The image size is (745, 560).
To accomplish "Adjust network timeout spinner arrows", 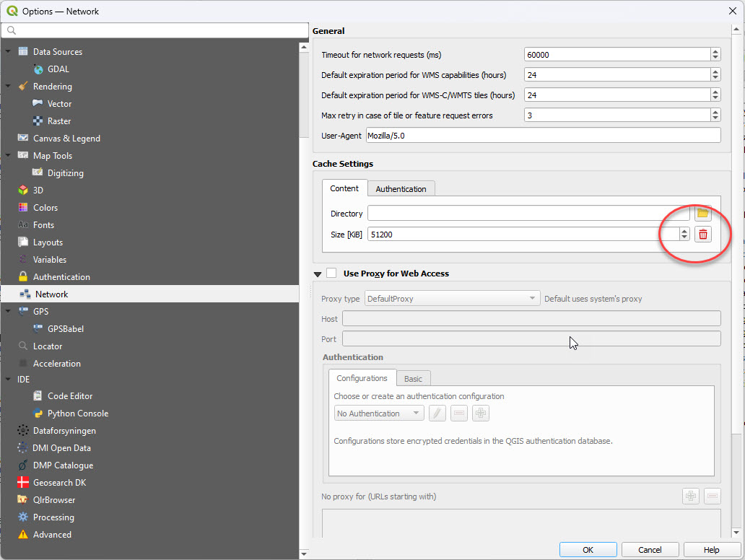I will (715, 55).
